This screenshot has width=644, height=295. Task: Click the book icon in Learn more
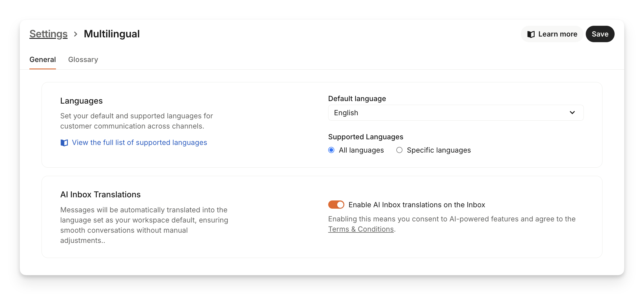click(x=531, y=34)
